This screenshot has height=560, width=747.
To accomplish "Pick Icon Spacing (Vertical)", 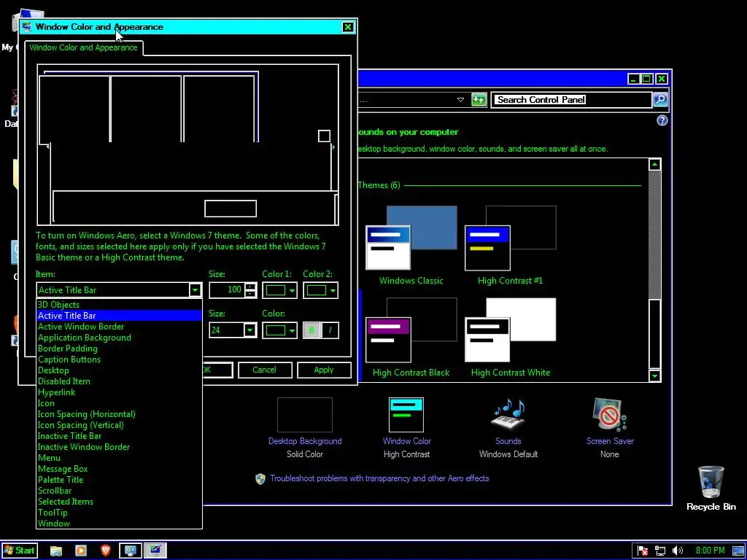I will pyautogui.click(x=119, y=425).
